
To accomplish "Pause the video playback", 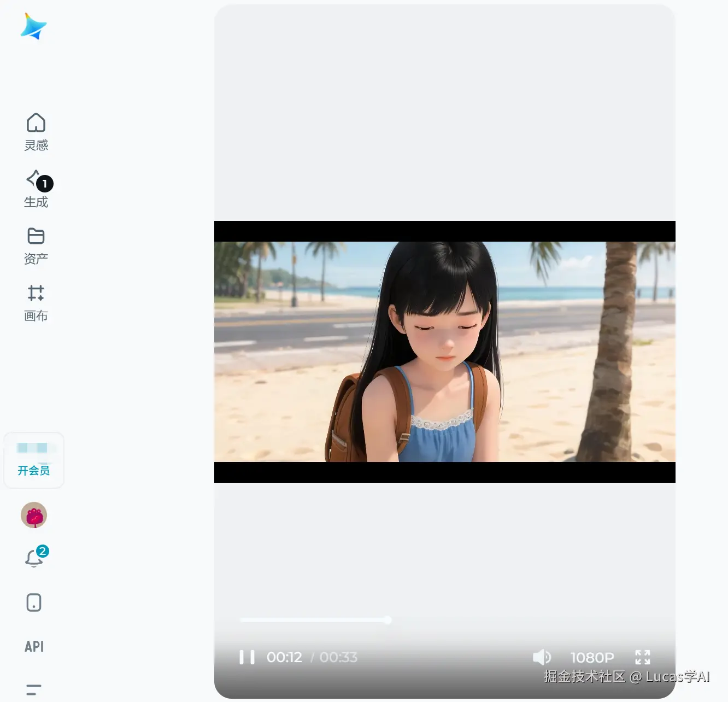I will click(247, 657).
